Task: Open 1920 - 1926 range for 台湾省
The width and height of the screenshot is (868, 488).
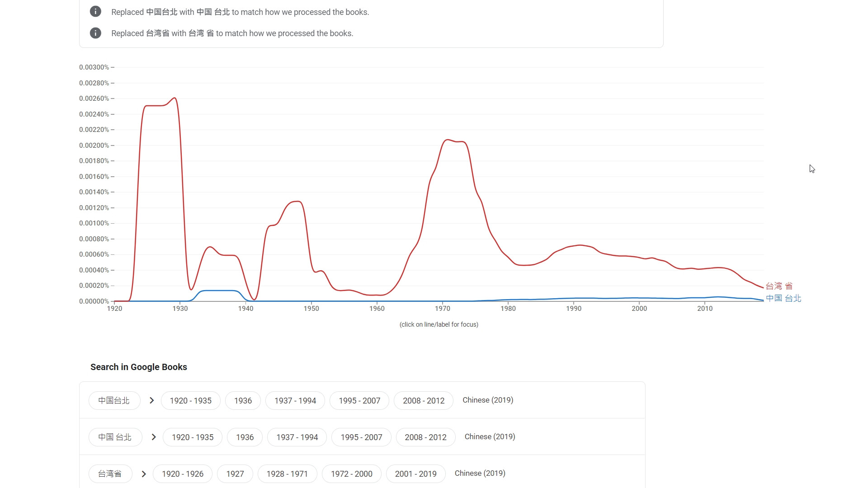Action: coord(182,474)
